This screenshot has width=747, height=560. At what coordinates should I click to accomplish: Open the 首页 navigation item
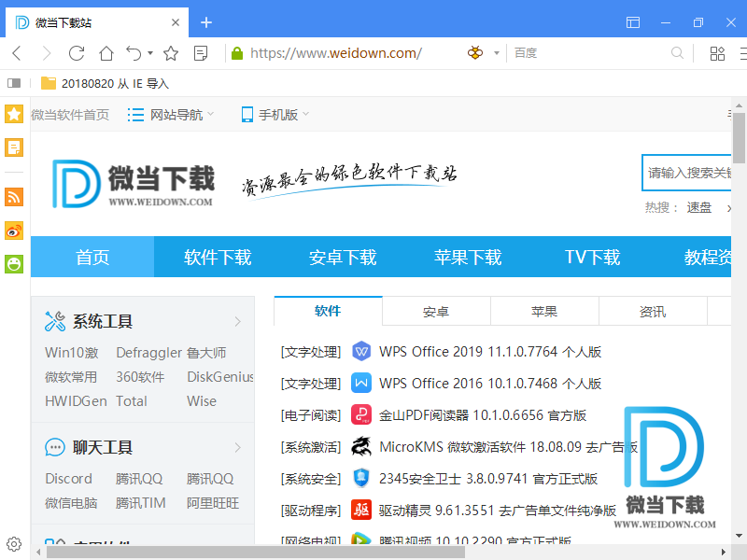click(x=92, y=258)
